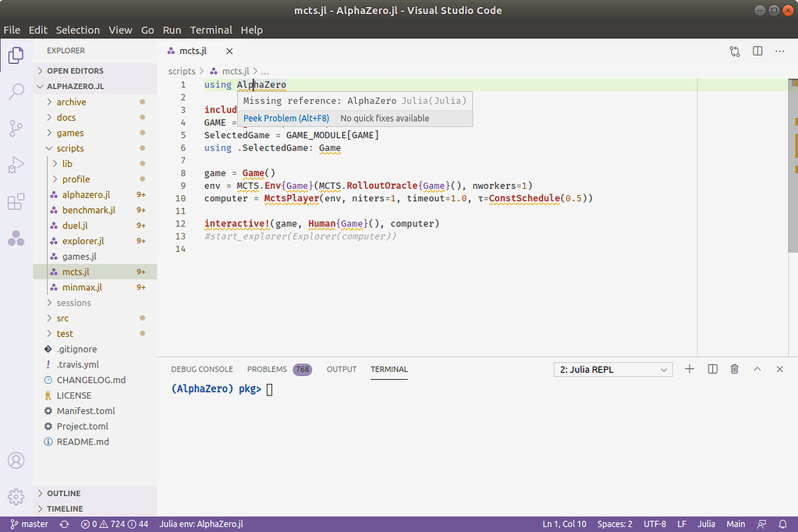This screenshot has width=798, height=532.
Task: Open the Source Control view
Action: tap(16, 129)
